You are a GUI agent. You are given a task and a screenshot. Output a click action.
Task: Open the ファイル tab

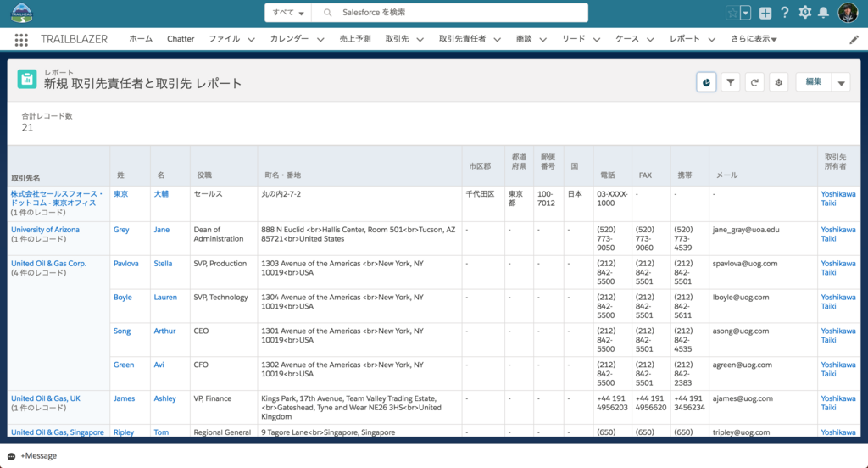[224, 39]
